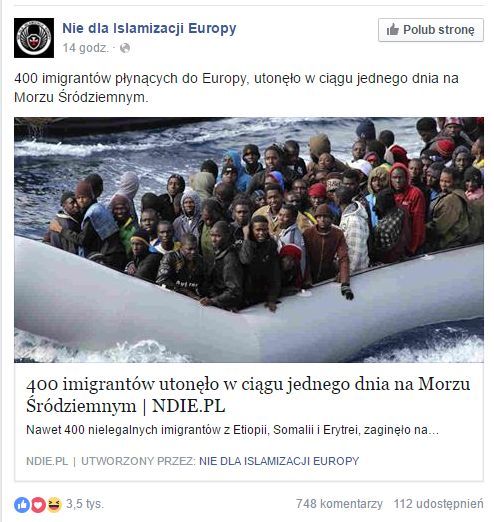View the 112 udostępnień shares list
Screen dimensions: 494x522
(x=438, y=504)
